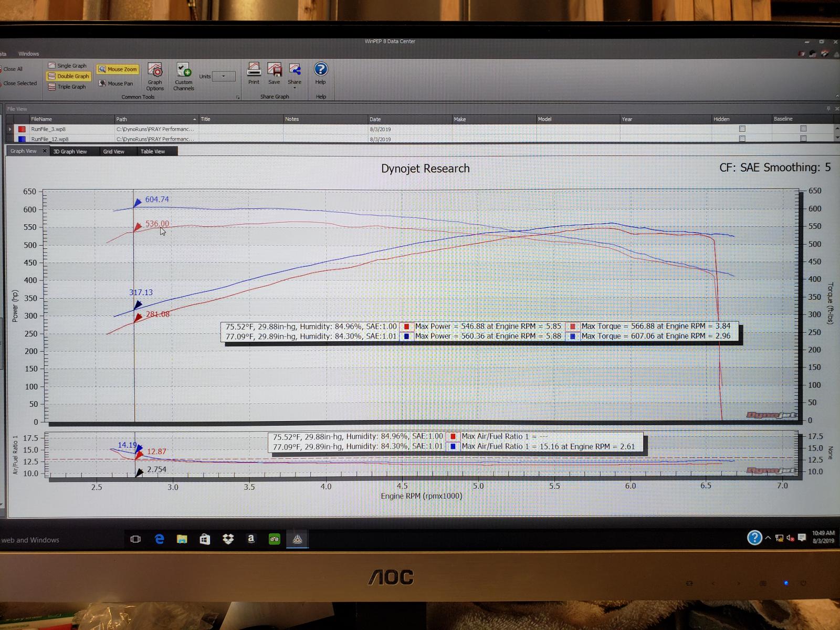Expand the Share dropdown arrow
This screenshot has width=840, height=630.
click(x=295, y=88)
